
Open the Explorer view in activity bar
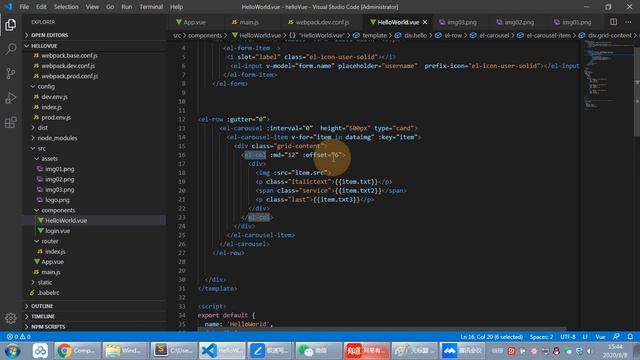coord(11,25)
